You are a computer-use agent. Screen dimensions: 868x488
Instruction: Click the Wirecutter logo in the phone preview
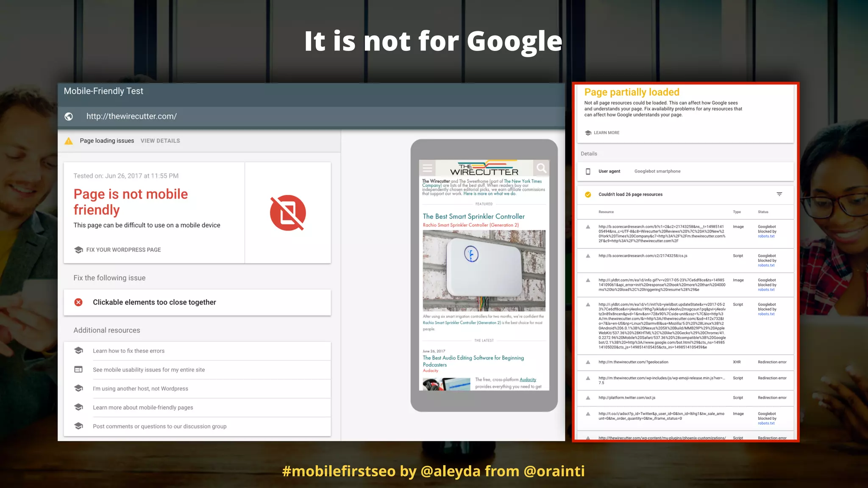[484, 168]
